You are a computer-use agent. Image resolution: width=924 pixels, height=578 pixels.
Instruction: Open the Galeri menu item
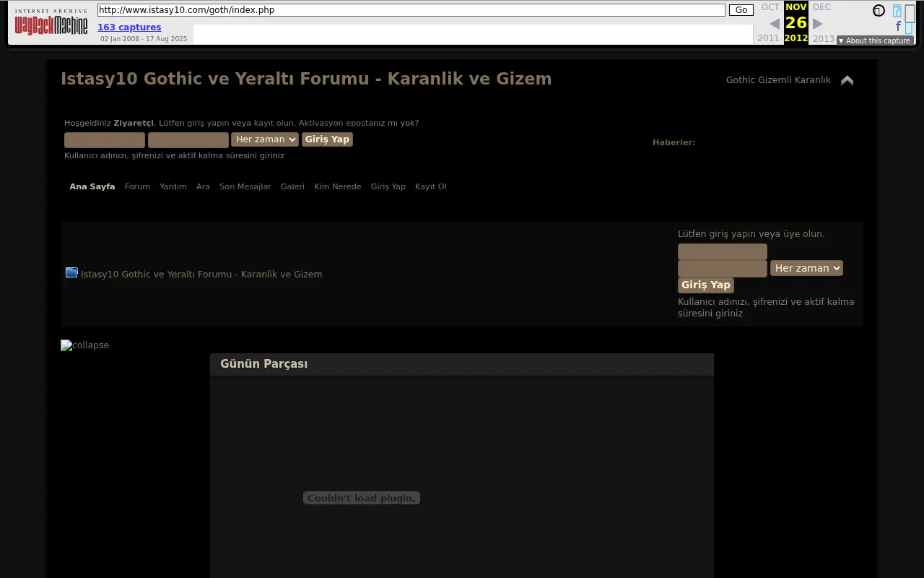pos(292,186)
